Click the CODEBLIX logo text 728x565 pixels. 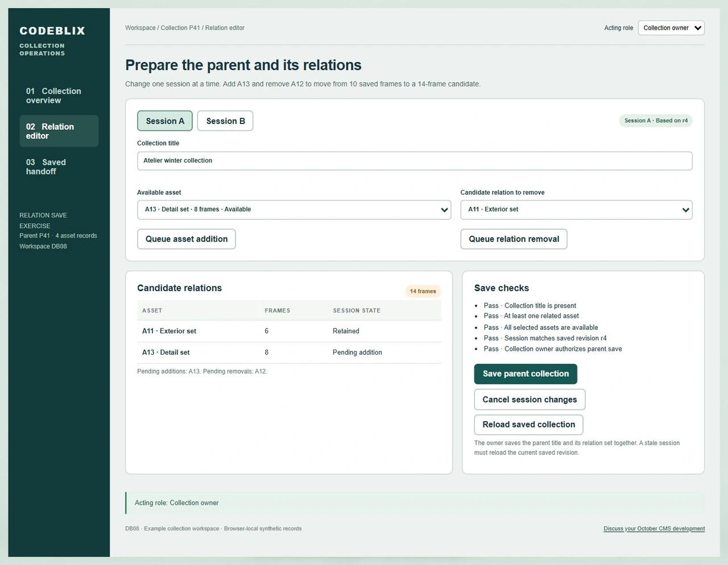[52, 31]
